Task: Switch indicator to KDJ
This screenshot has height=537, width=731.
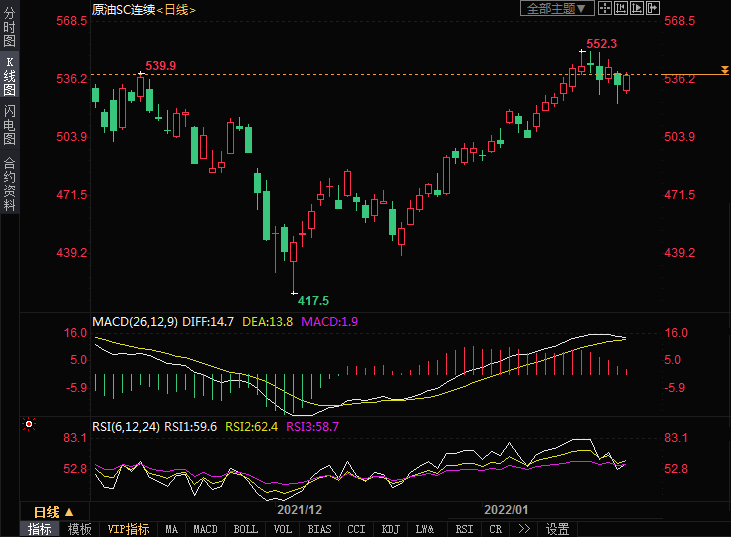Action: point(391,529)
